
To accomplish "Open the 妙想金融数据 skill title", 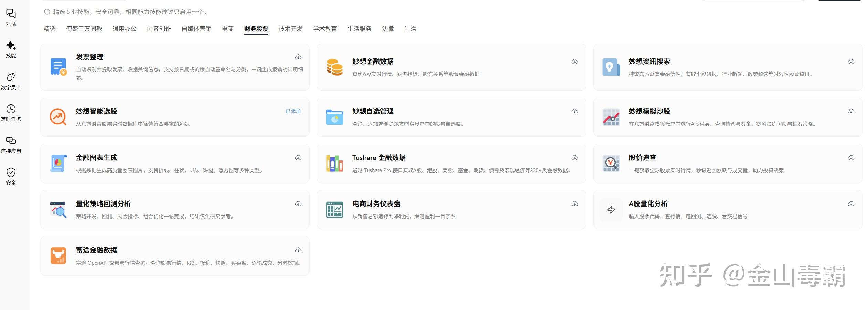I will tap(373, 62).
